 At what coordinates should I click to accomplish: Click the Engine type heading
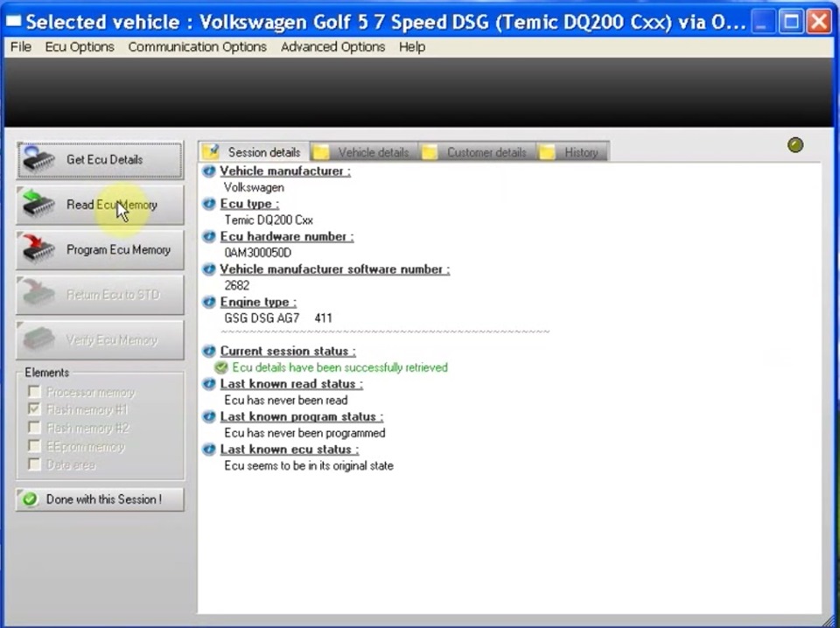click(x=258, y=302)
